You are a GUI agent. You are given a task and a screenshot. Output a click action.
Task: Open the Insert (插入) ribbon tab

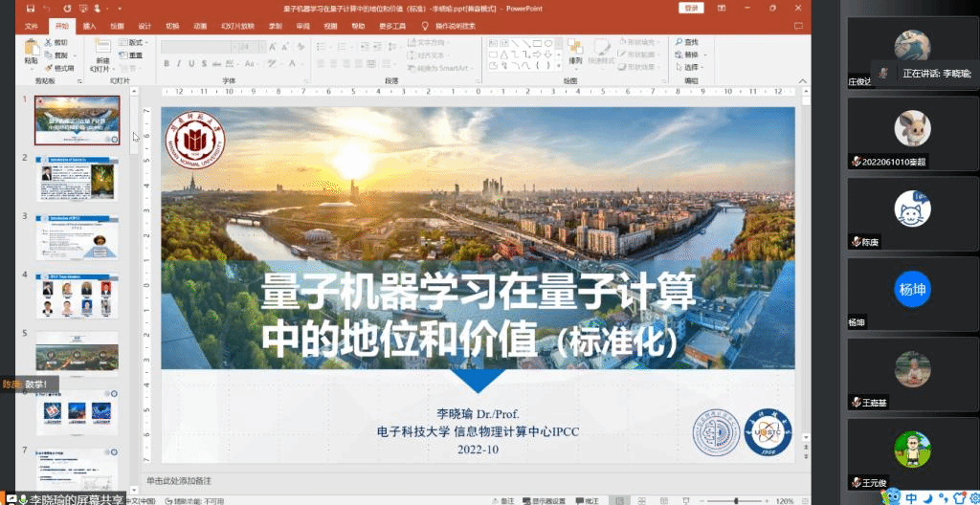(89, 26)
